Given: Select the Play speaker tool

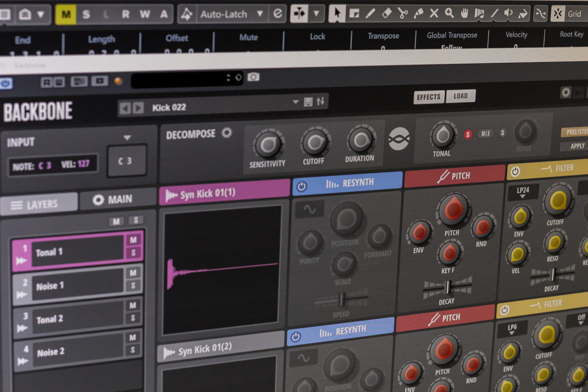Looking at the screenshot, I should click(509, 14).
